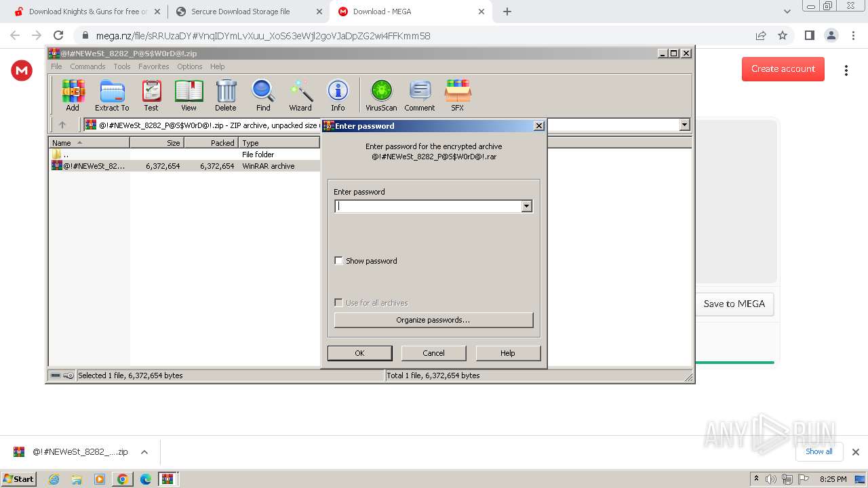Screen dimensions: 868x488
Task: Click the Extract To toolbar icon
Action: [112, 95]
